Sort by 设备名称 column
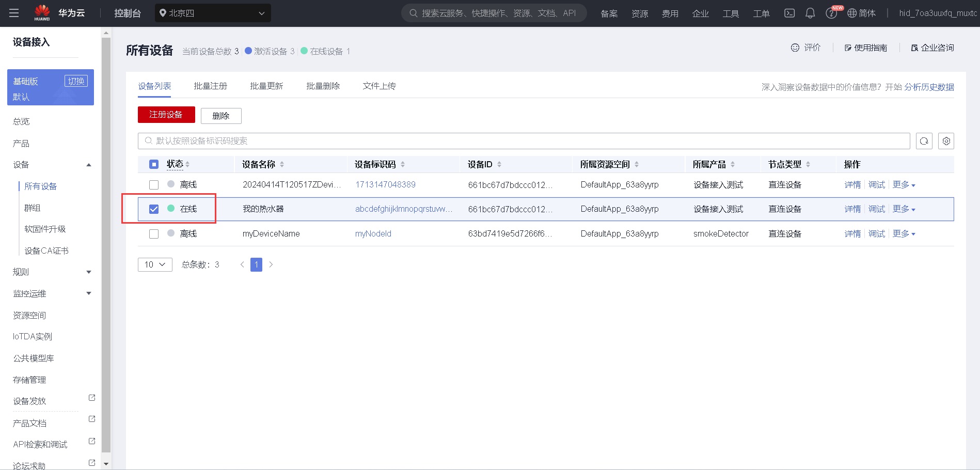This screenshot has height=470, width=980. point(282,164)
